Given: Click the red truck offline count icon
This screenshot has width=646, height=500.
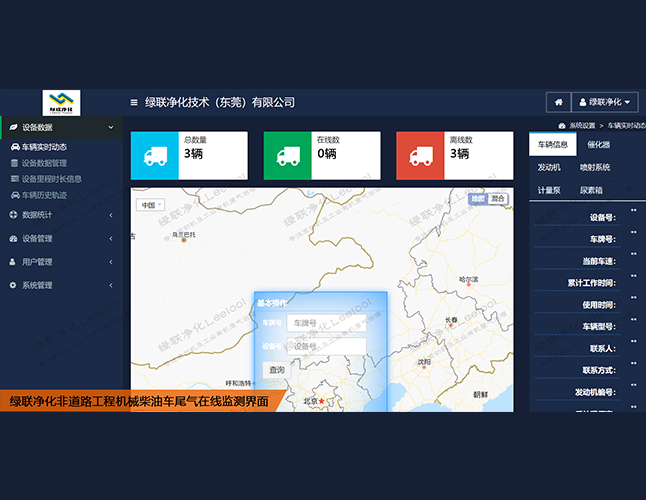Looking at the screenshot, I should (x=420, y=155).
